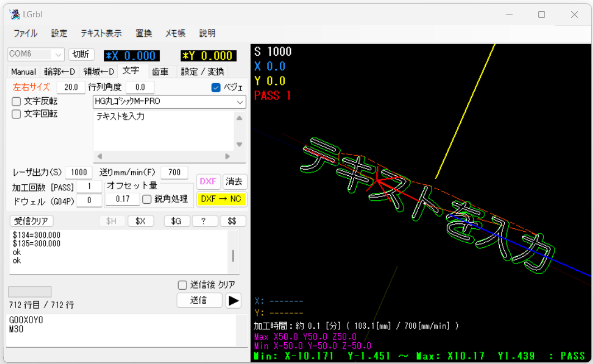The width and height of the screenshot is (593, 364).
Task: Click the 受信クリア button
Action: tap(31, 221)
